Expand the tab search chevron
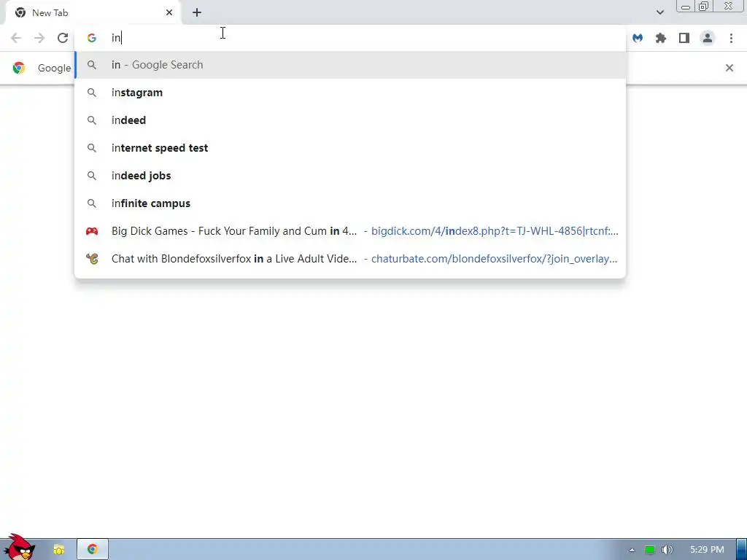 (x=659, y=12)
